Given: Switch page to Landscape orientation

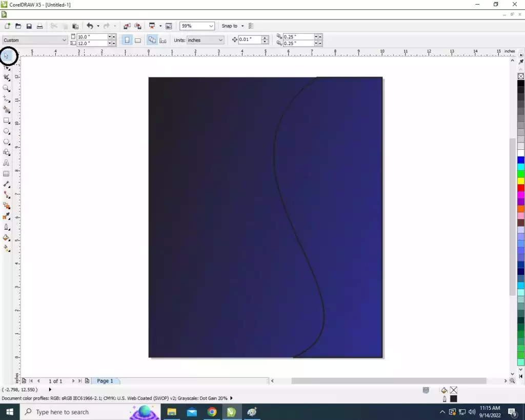Looking at the screenshot, I should tap(138, 40).
